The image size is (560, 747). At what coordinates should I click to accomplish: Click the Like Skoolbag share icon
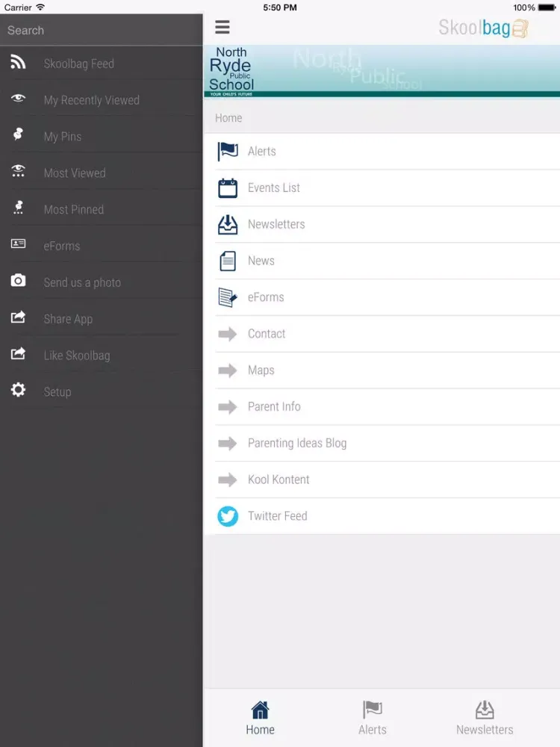[18, 353]
